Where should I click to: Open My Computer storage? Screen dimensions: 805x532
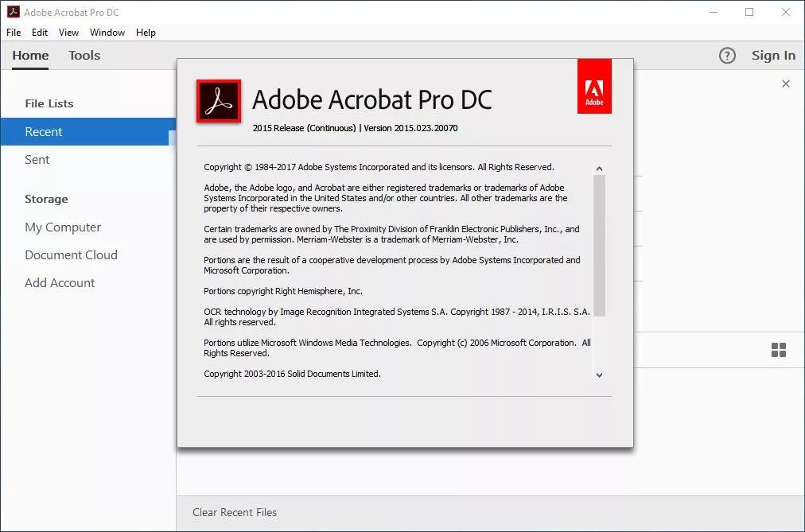63,227
